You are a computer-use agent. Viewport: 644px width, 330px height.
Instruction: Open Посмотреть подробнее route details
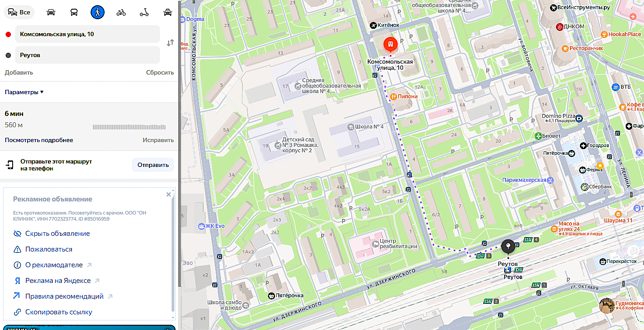coord(39,140)
